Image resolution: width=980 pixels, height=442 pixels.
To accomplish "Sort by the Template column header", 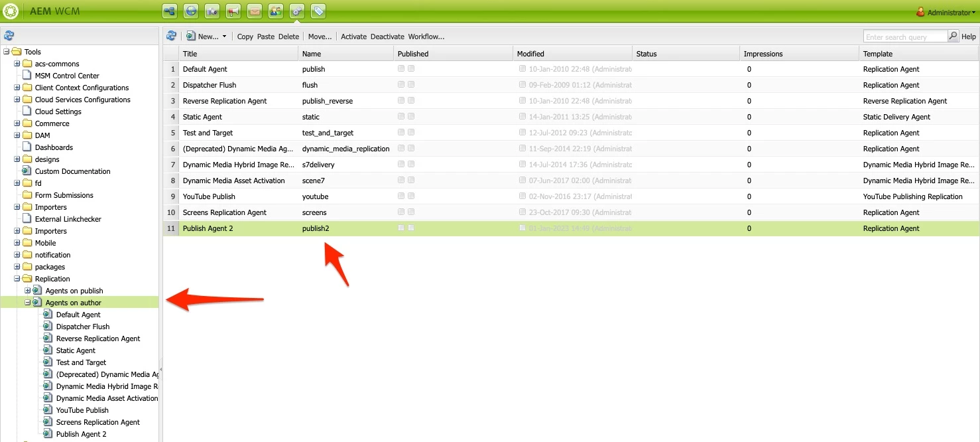I will (x=919, y=54).
